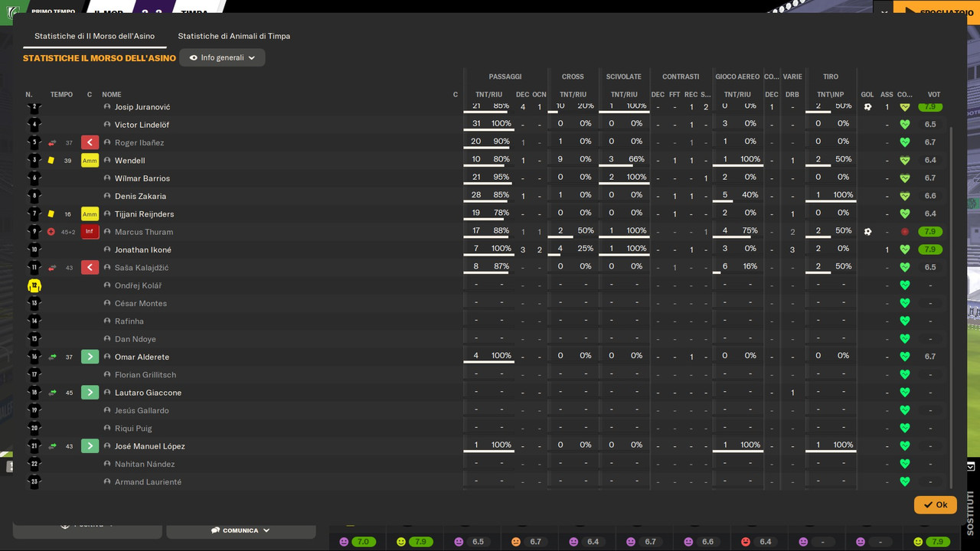Click the SCIVOLATE column group header
The height and width of the screenshot is (551, 980).
pyautogui.click(x=624, y=77)
